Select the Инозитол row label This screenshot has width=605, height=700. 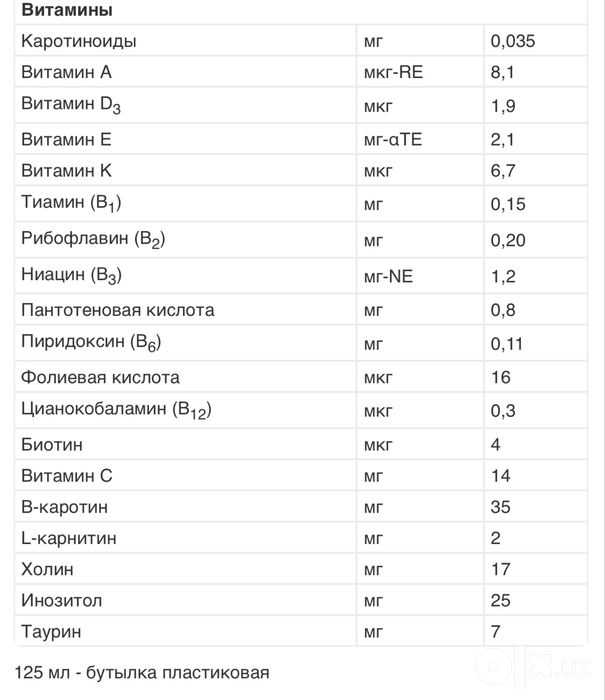(x=62, y=601)
